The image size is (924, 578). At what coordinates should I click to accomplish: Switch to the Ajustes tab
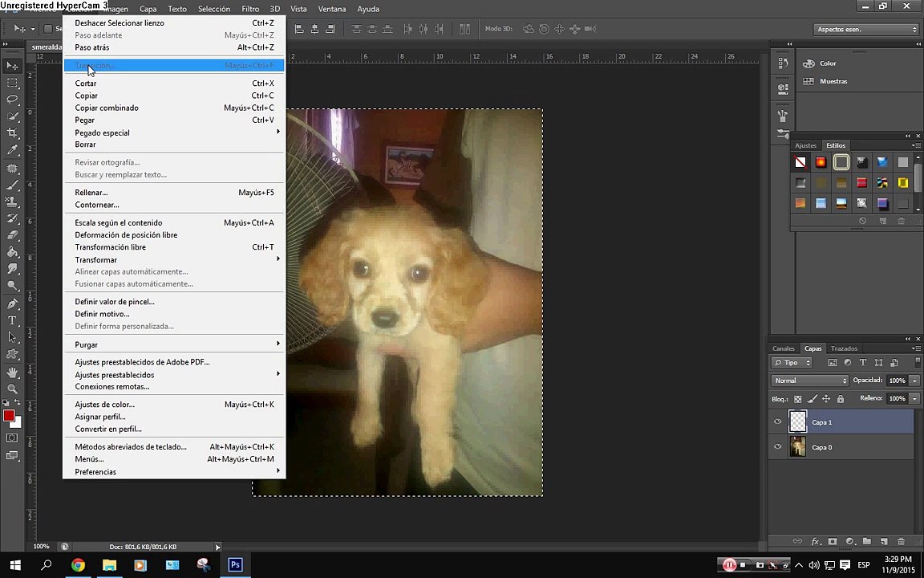pos(805,145)
